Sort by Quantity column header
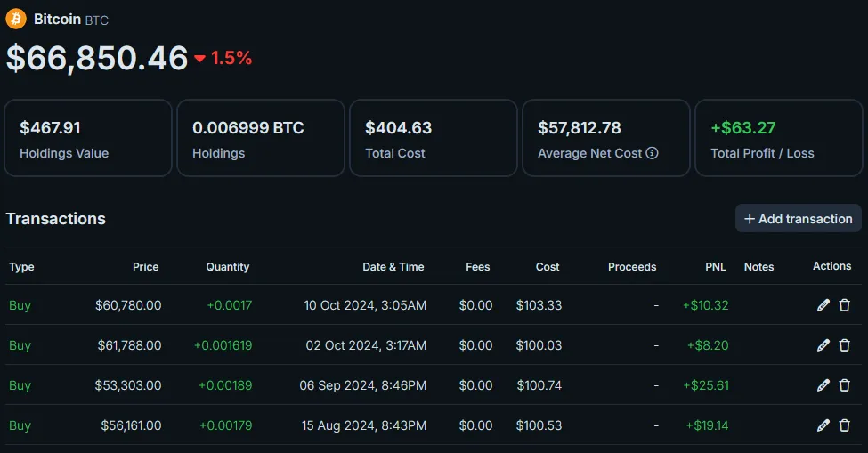The height and width of the screenshot is (453, 868). (228, 267)
